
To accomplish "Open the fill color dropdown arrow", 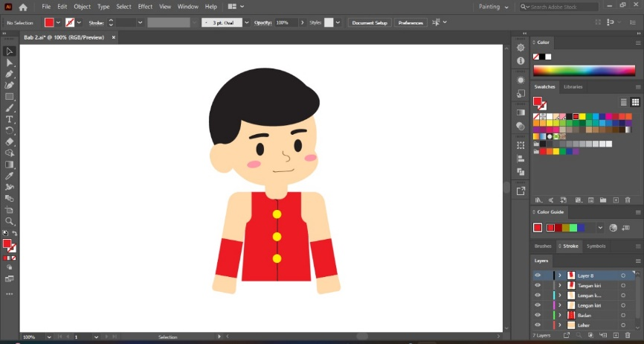I will point(58,22).
